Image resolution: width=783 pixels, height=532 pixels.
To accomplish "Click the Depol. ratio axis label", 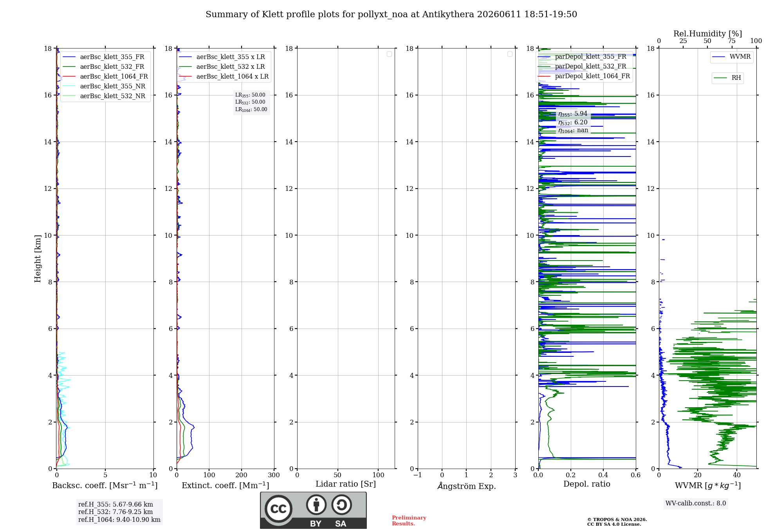I will click(x=587, y=484).
